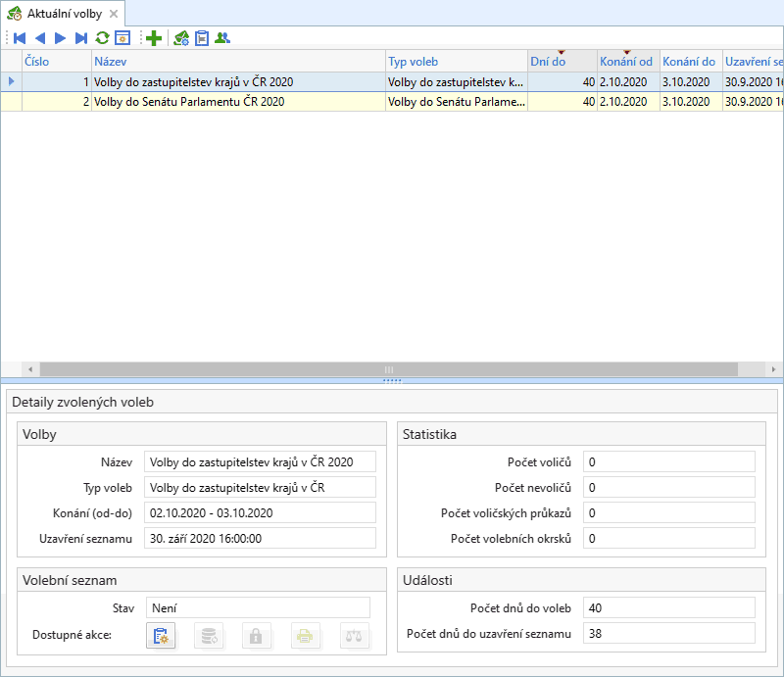Create voter list via clipboard-gear action button
This screenshot has width=784, height=677.
click(x=160, y=636)
